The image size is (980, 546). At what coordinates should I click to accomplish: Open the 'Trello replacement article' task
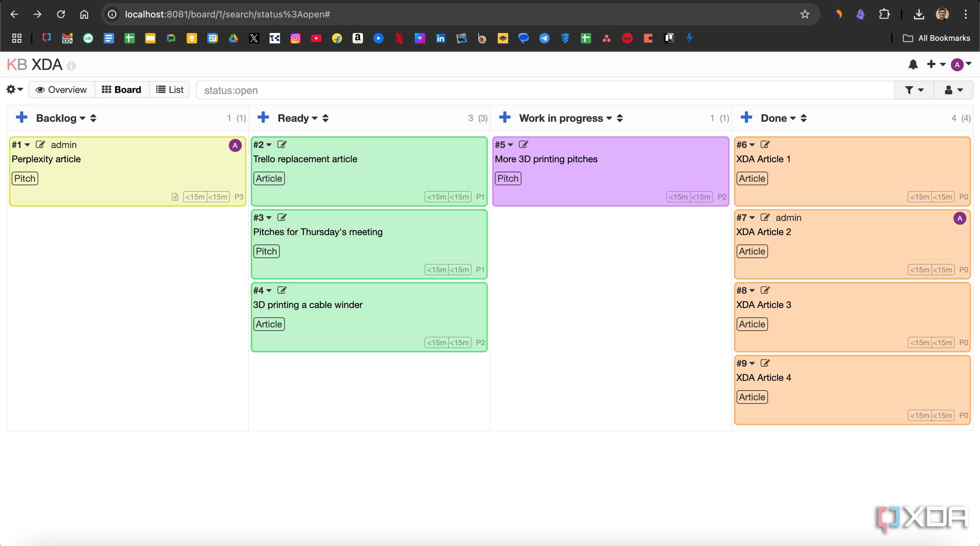point(305,159)
